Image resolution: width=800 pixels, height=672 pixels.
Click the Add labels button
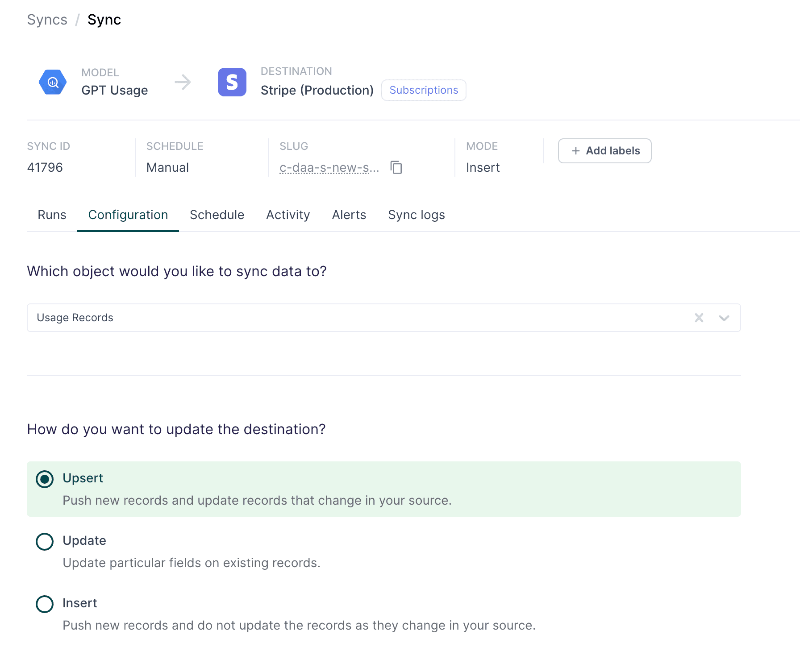click(604, 151)
